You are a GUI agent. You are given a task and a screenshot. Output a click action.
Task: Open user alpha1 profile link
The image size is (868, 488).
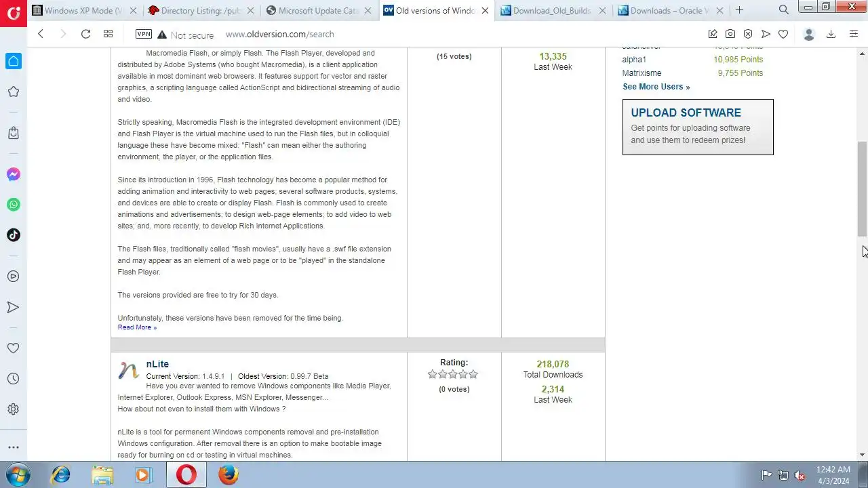pyautogui.click(x=634, y=60)
